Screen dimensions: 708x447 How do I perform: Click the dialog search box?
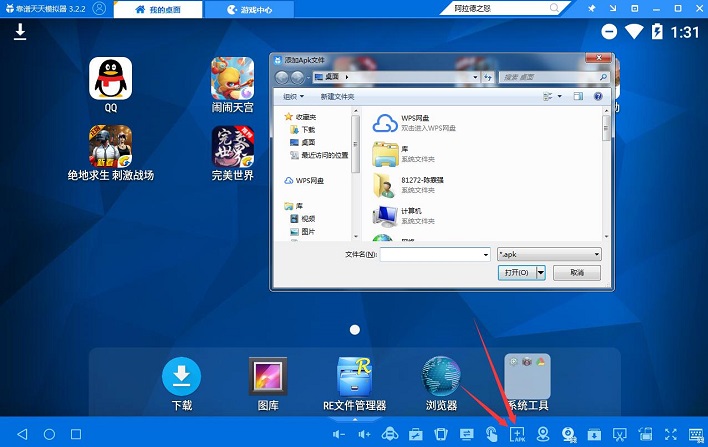[x=554, y=77]
